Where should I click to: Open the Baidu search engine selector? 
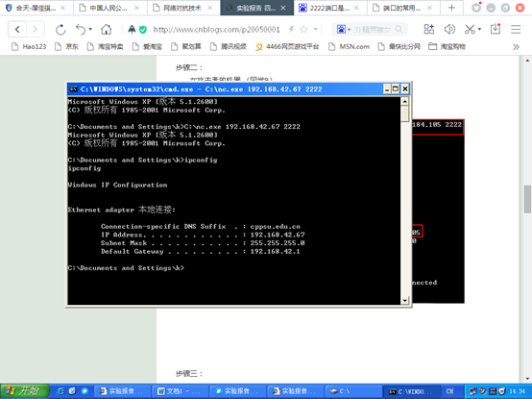tap(343, 30)
